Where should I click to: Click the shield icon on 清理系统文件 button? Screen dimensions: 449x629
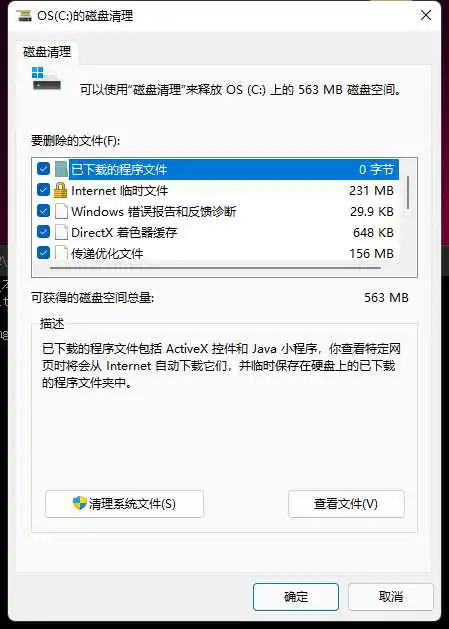tap(79, 503)
